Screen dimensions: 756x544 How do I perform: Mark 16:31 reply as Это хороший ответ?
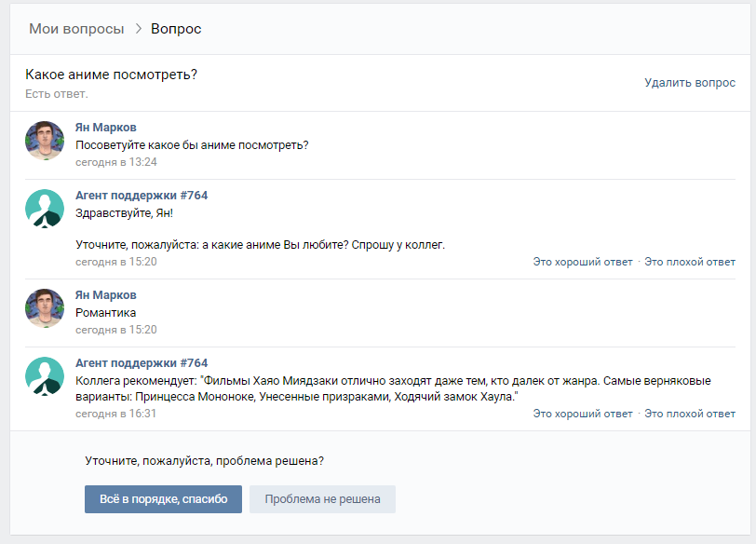click(x=583, y=414)
